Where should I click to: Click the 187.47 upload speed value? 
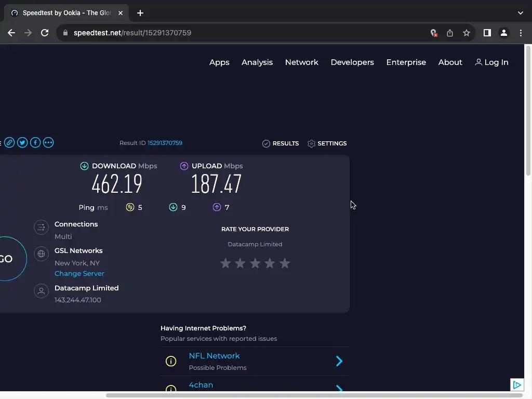tap(217, 184)
